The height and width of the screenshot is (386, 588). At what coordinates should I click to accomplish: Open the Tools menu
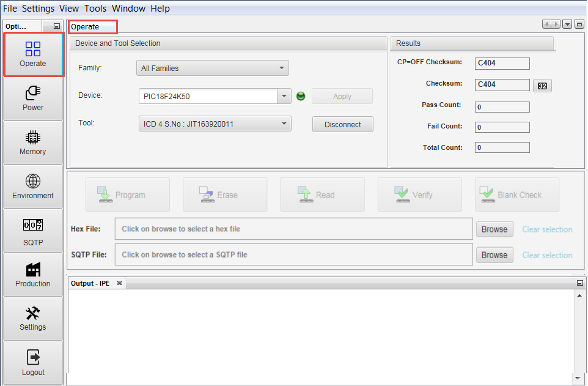click(95, 9)
